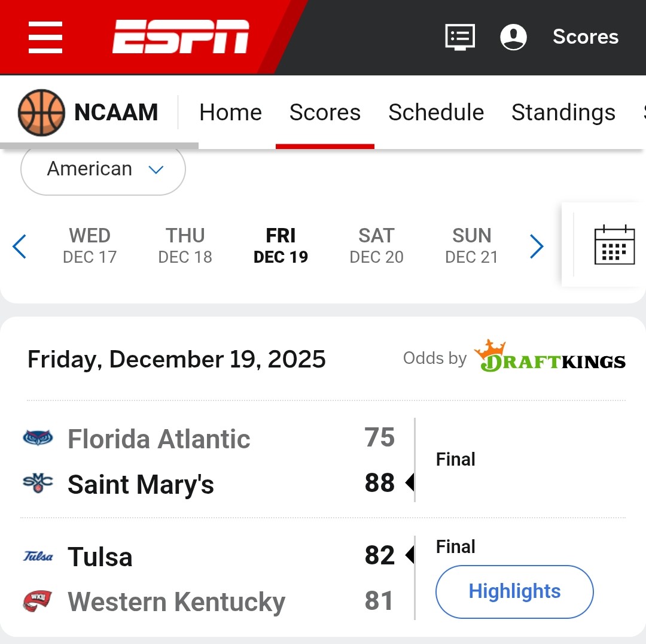Watch Highlights for Tulsa game
The image size is (646, 644).
[x=514, y=591]
